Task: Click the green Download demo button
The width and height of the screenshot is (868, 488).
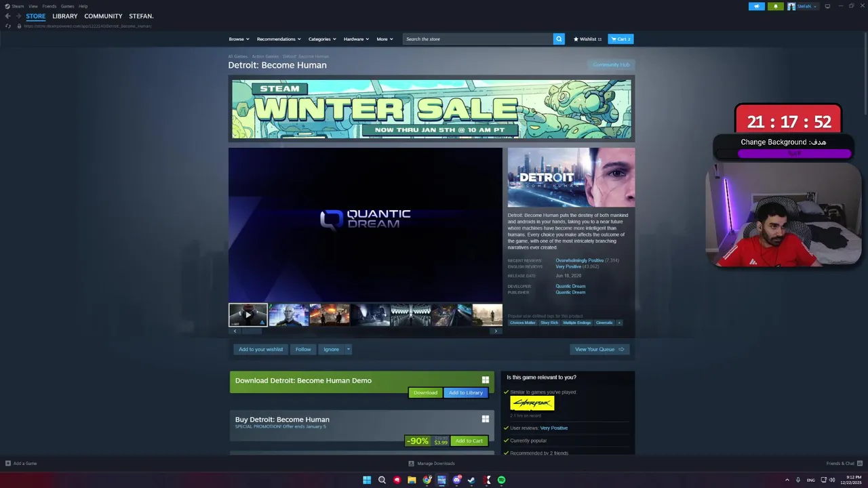Action: click(x=425, y=392)
